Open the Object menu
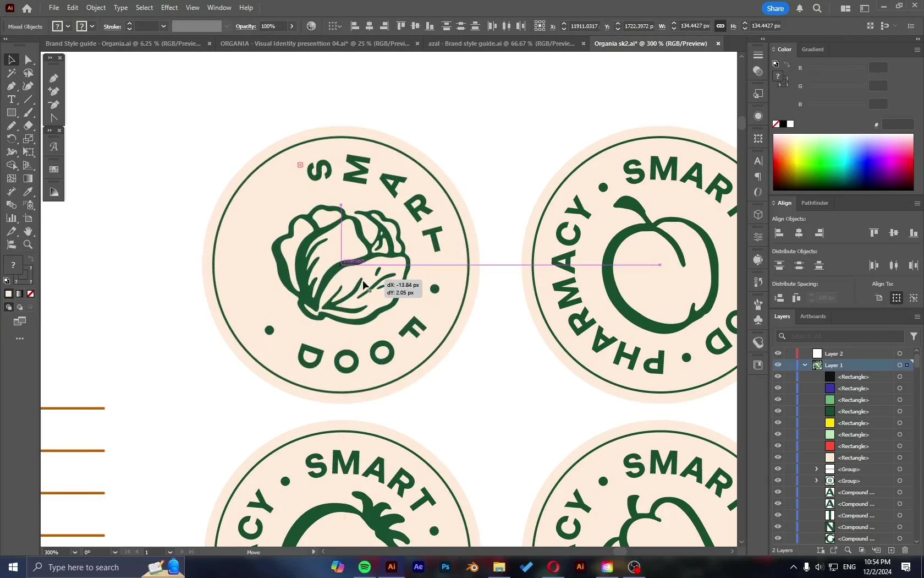Viewport: 924px width, 578px height. [96, 8]
